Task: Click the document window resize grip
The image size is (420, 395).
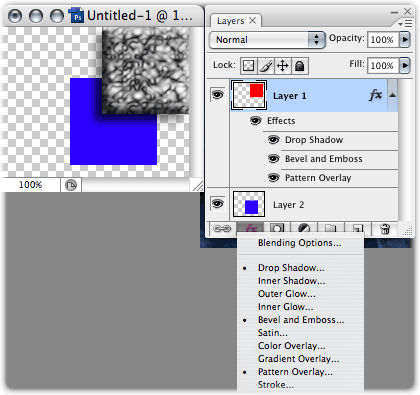Action: [197, 185]
